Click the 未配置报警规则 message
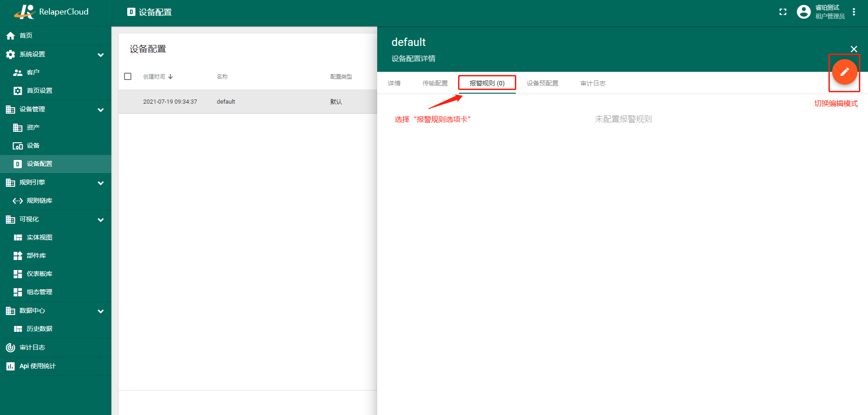The width and height of the screenshot is (868, 415). [x=624, y=119]
